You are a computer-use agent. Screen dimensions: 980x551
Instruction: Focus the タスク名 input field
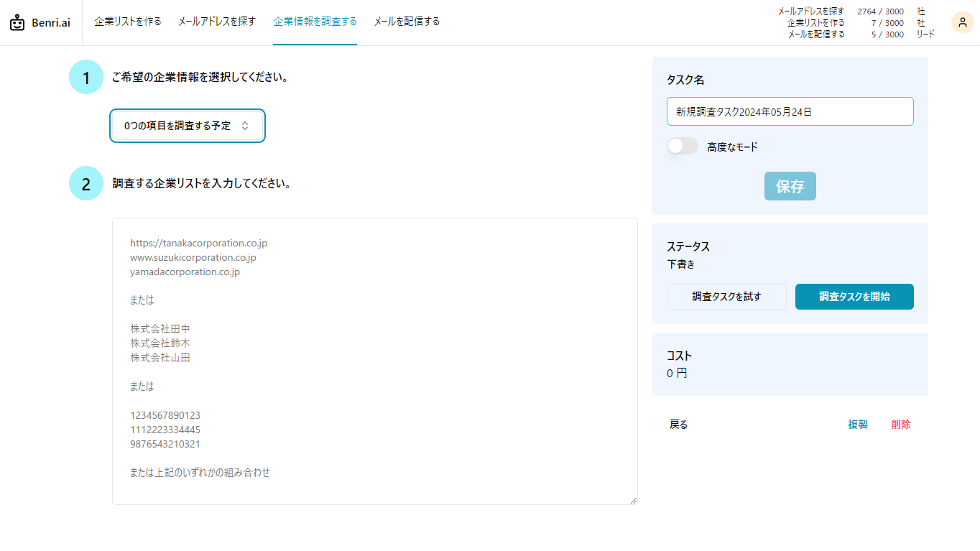coord(790,111)
